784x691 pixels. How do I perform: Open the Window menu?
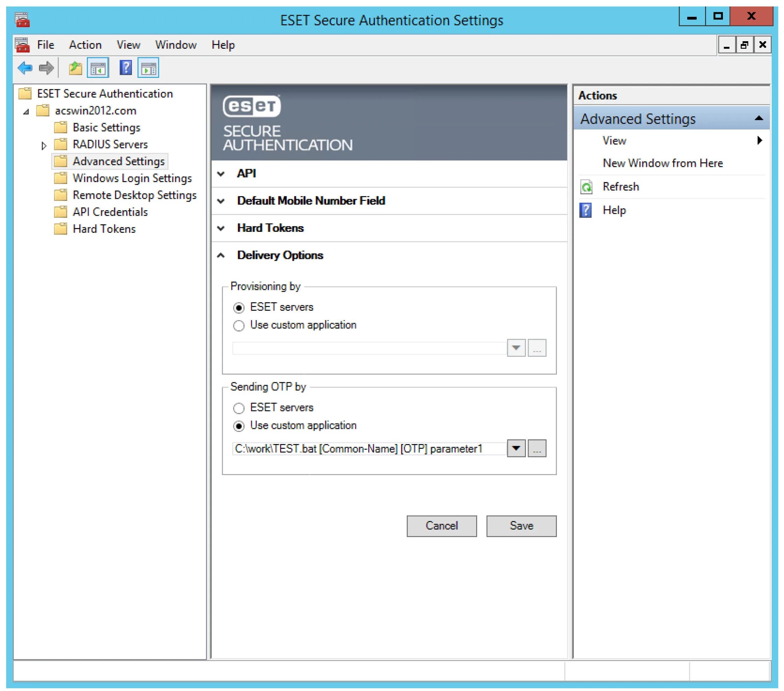tap(176, 45)
